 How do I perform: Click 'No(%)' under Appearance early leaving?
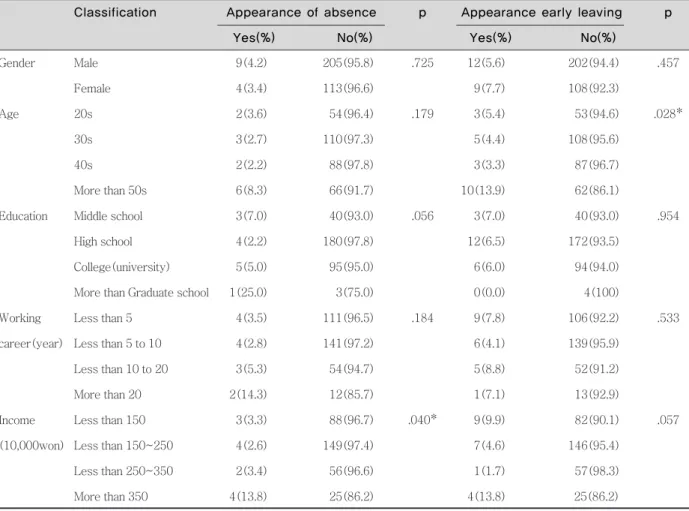pos(598,37)
